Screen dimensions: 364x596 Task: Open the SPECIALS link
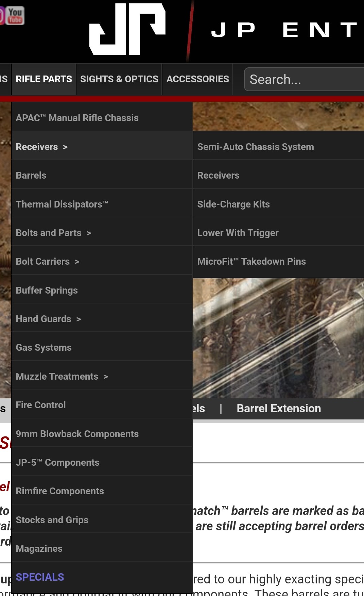tap(102, 577)
